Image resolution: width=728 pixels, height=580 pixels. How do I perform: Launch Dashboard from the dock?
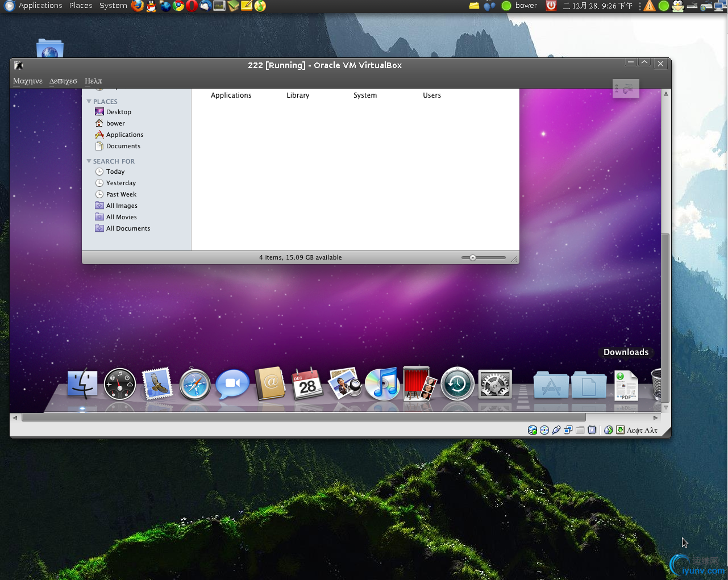click(120, 384)
